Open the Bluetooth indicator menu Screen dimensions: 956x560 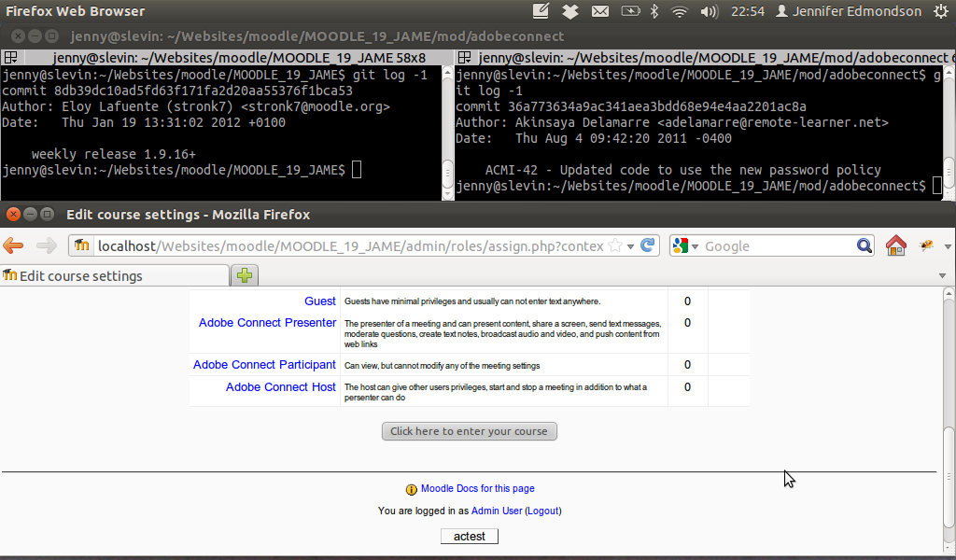click(654, 11)
